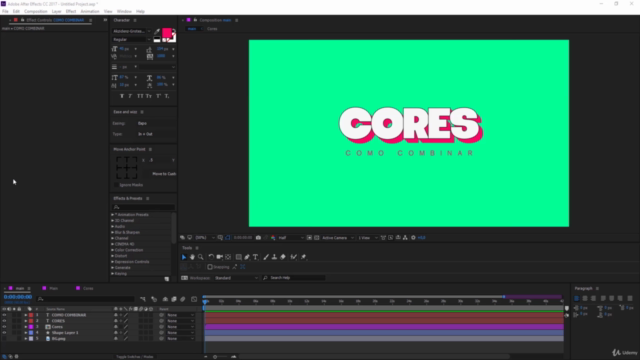Viewport: 640px width, 360px height.
Task: Select the Selection arrow tool
Action: click(184, 257)
